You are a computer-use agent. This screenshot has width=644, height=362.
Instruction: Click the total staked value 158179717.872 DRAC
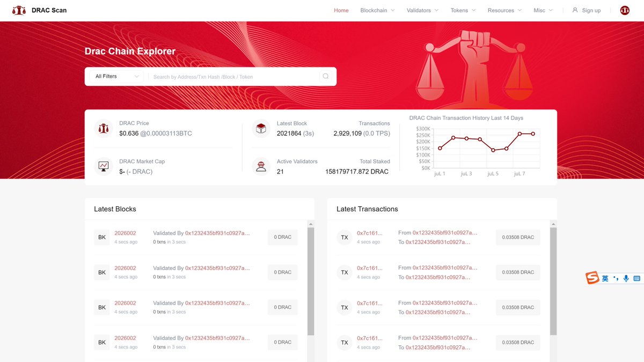357,172
